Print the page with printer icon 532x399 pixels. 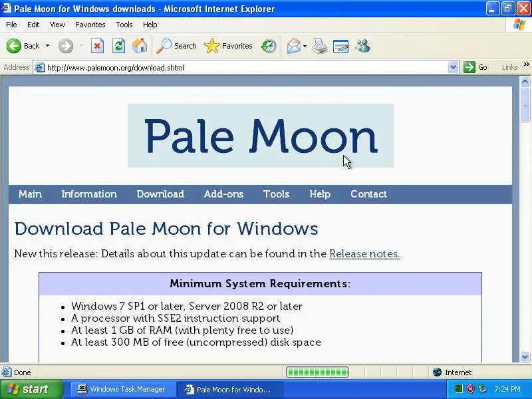(320, 46)
